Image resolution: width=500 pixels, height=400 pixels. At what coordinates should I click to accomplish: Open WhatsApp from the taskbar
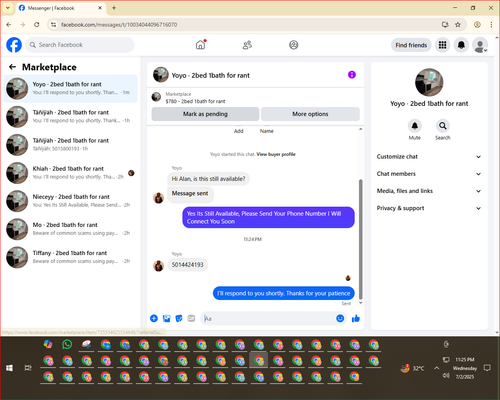[x=67, y=344]
